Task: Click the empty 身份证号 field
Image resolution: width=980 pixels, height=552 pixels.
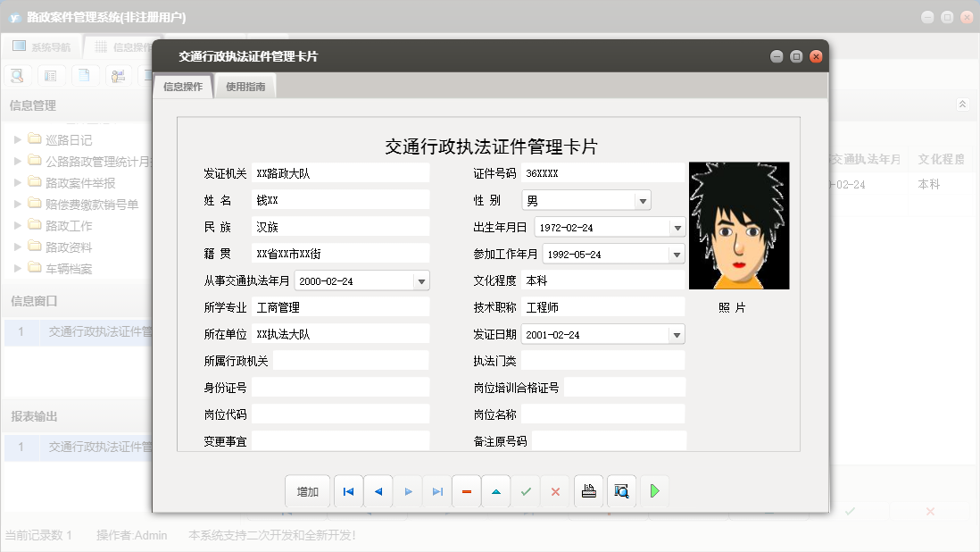Action: tap(341, 388)
